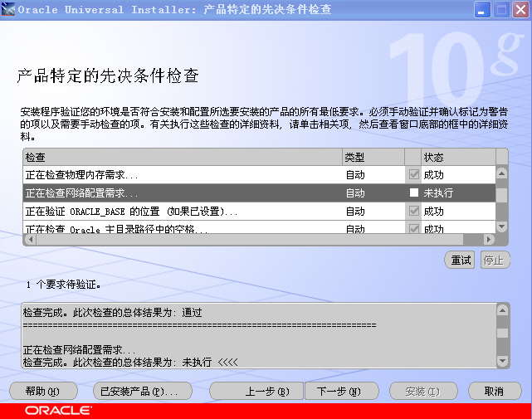Click 重试 (Retry) button
Viewport: 532px width, 419px height.
[460, 261]
